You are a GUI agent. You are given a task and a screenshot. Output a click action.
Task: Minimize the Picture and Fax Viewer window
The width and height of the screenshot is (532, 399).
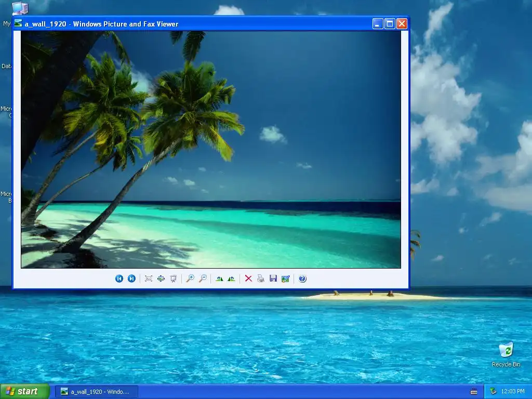378,24
